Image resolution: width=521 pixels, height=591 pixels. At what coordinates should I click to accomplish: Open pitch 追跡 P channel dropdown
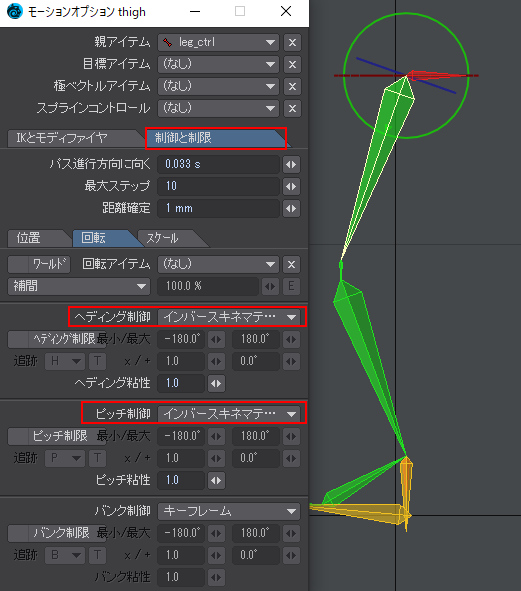pos(65,458)
